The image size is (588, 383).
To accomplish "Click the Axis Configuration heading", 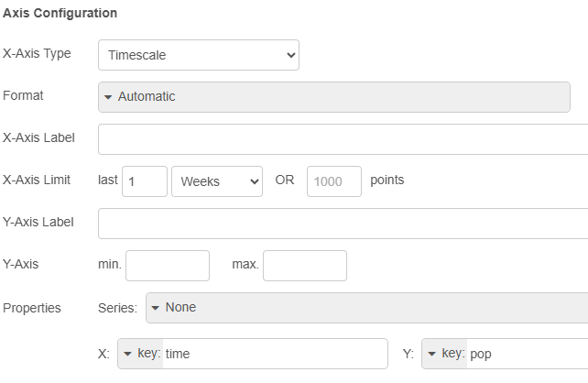I will tap(60, 14).
